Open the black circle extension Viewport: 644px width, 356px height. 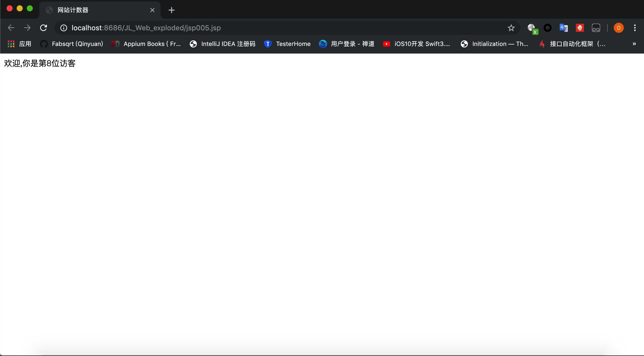point(548,28)
